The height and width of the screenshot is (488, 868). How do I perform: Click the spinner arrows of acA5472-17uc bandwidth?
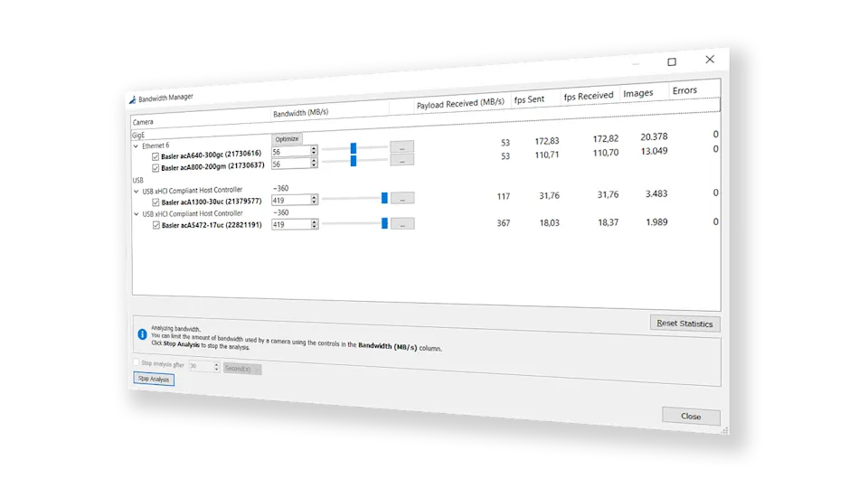coord(315,224)
